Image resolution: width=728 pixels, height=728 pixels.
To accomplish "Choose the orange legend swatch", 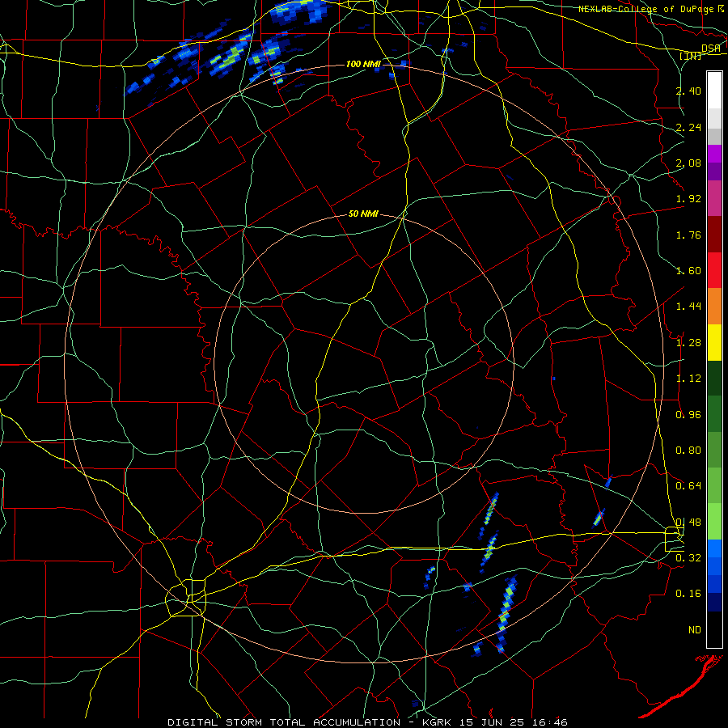I will point(714,306).
